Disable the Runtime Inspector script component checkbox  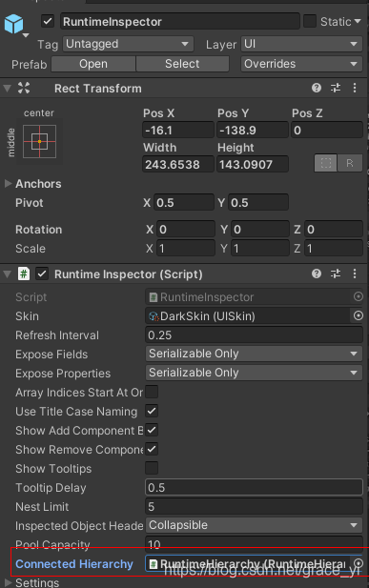point(42,274)
